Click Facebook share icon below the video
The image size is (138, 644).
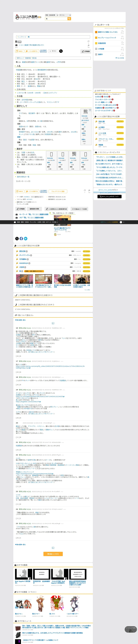(x=21, y=238)
